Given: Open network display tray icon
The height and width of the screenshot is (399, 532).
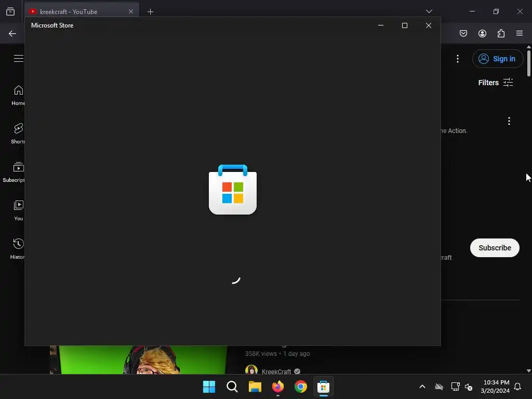Looking at the screenshot, I should [x=455, y=387].
